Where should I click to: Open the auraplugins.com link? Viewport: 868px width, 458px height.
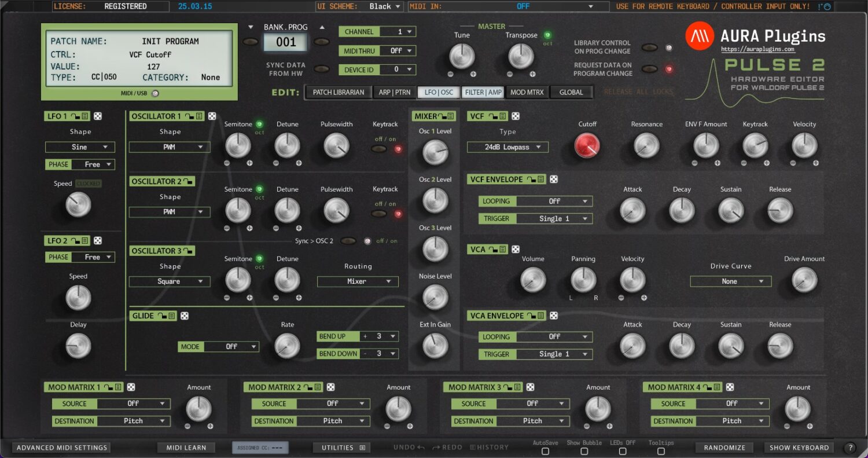758,50
